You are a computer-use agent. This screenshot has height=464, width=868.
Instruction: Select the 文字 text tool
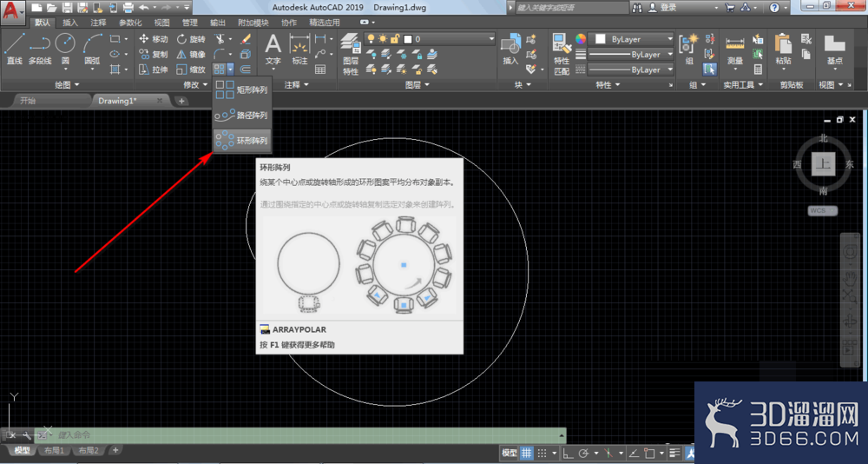(x=273, y=50)
